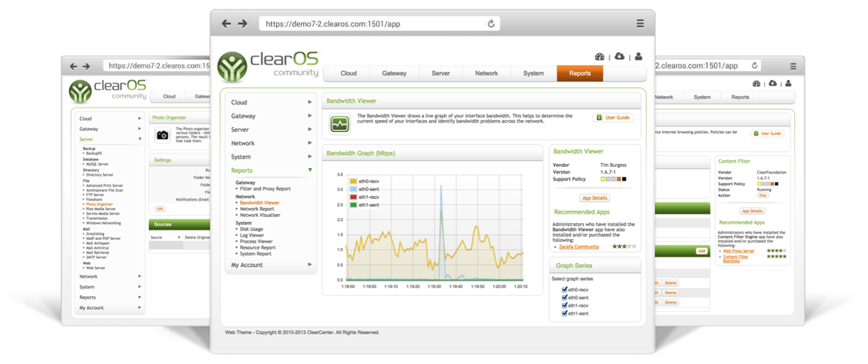
Task: Expand My Account in front window sidebar
Action: tap(271, 265)
